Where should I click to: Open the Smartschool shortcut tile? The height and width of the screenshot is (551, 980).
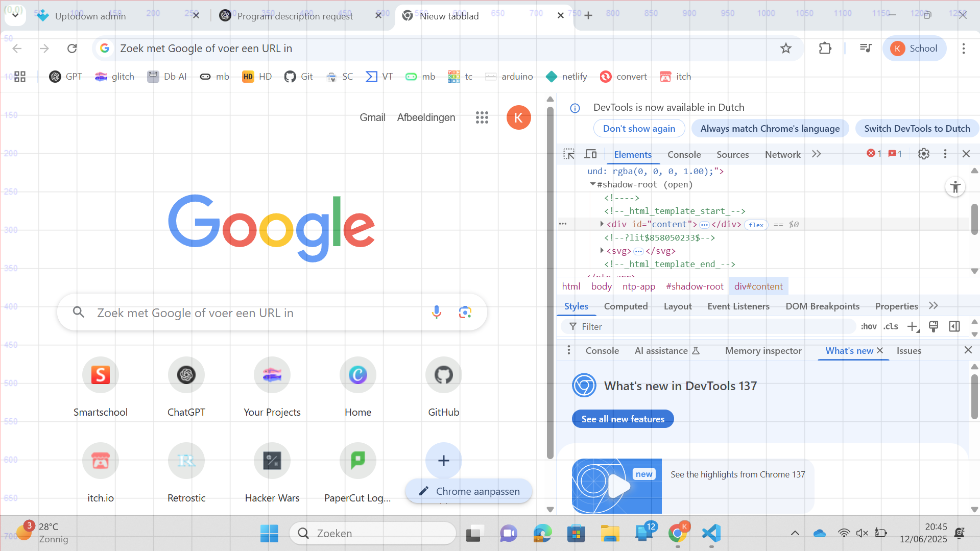pyautogui.click(x=101, y=387)
